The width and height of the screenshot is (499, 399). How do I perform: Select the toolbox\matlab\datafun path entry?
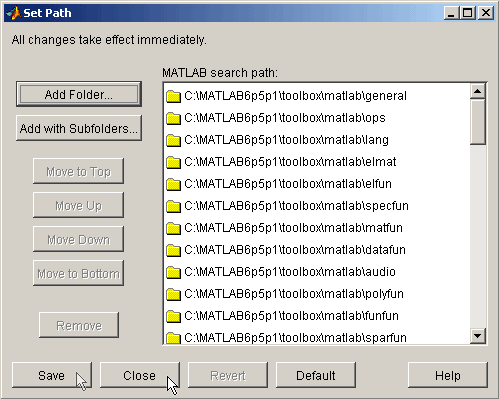point(317,250)
